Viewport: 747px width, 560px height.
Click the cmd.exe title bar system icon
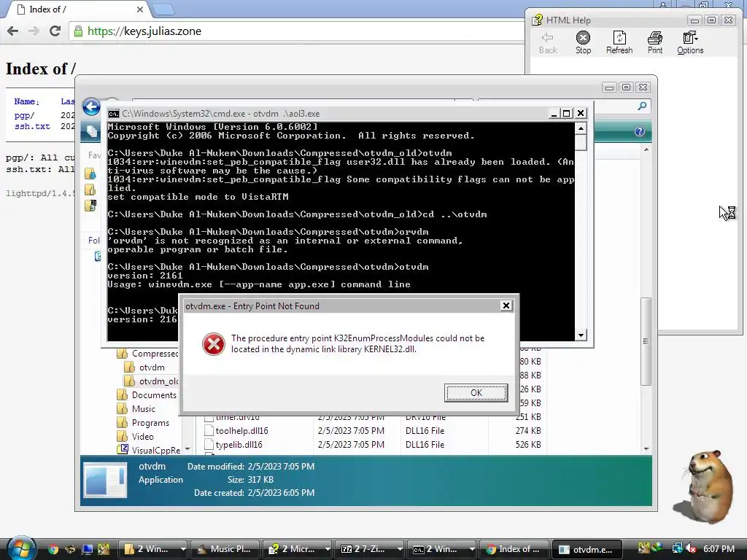(x=113, y=114)
